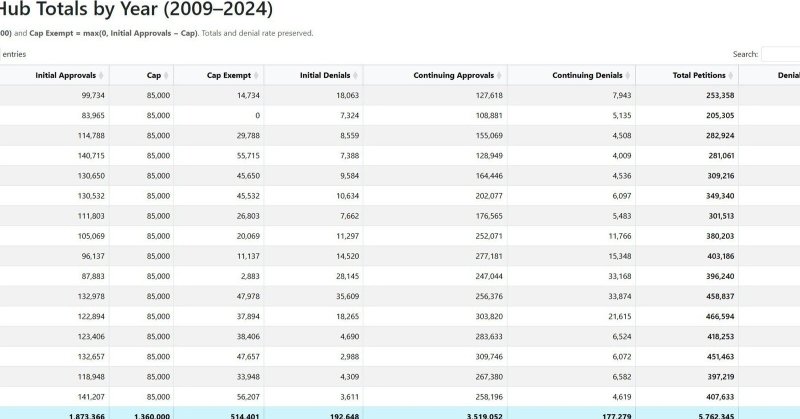800x419 pixels.
Task: Select Continuing Denials value 4,619
Action: pyautogui.click(x=622, y=397)
